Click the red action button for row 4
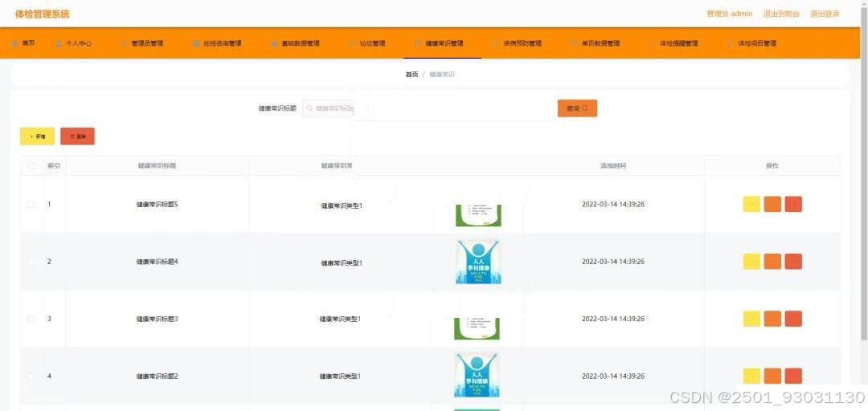This screenshot has width=868, height=411. 793,376
